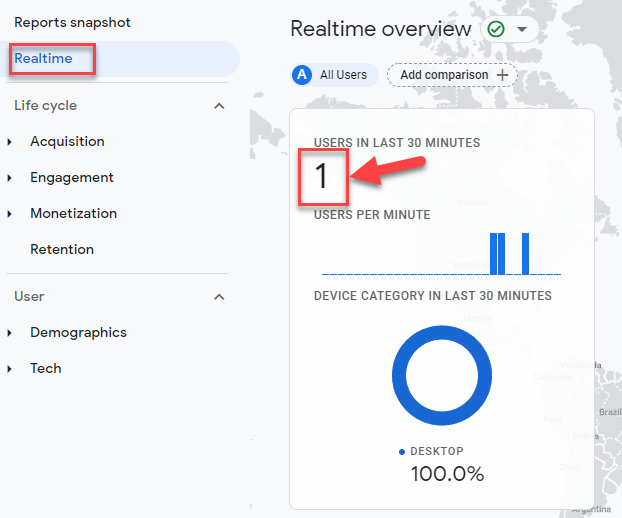
Task: Open Reports snapshot
Action: [72, 23]
